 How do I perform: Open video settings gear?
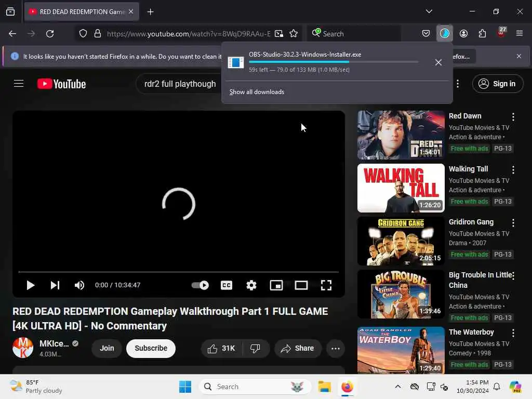[251, 285]
